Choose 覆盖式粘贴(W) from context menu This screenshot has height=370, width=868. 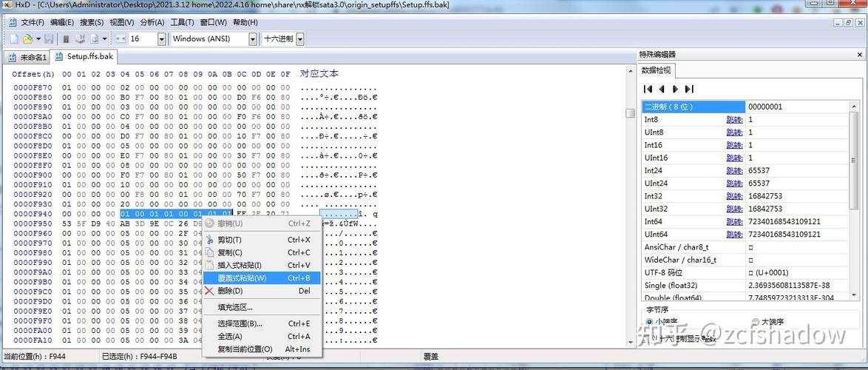coord(242,278)
